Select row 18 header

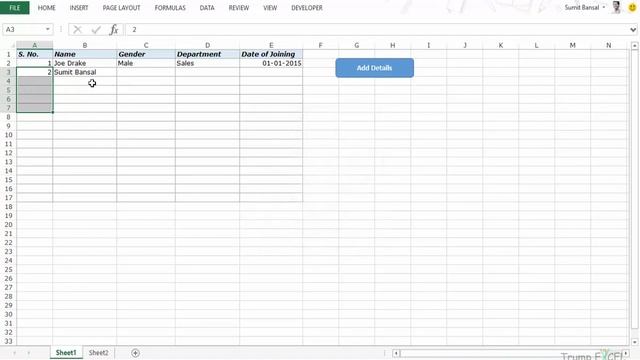[8, 207]
